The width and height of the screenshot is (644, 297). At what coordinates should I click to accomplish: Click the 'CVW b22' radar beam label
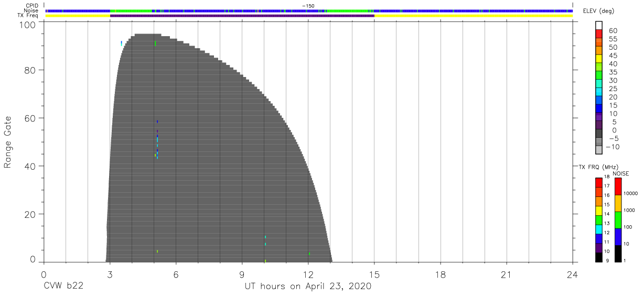(x=63, y=286)
